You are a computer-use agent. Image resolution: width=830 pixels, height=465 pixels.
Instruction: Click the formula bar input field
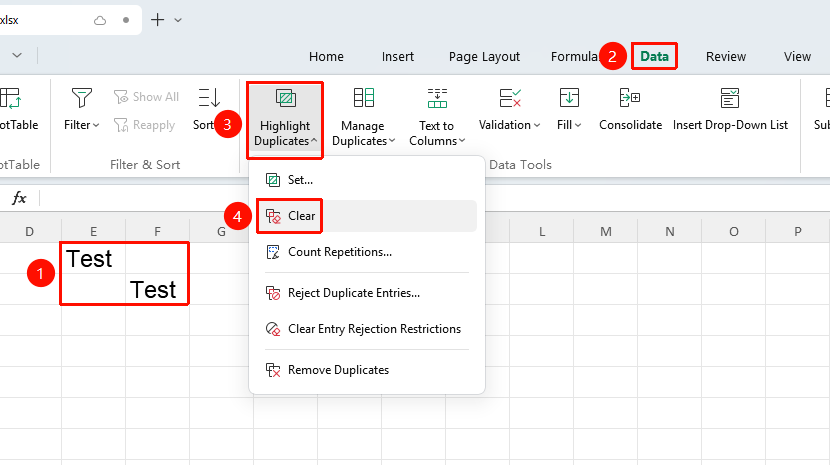click(x=434, y=198)
